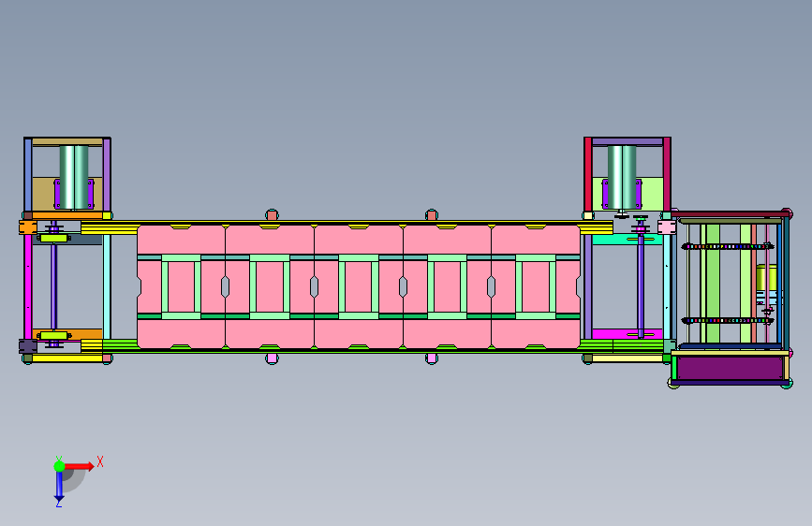Select the center green rectangular frame on the conveyor
This screenshot has width=812, height=526.
[359, 286]
